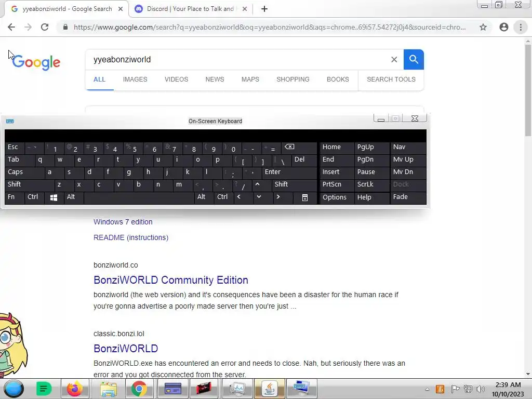Image resolution: width=532 pixels, height=399 pixels.
Task: Click the blue magnifier search button
Action: click(414, 59)
